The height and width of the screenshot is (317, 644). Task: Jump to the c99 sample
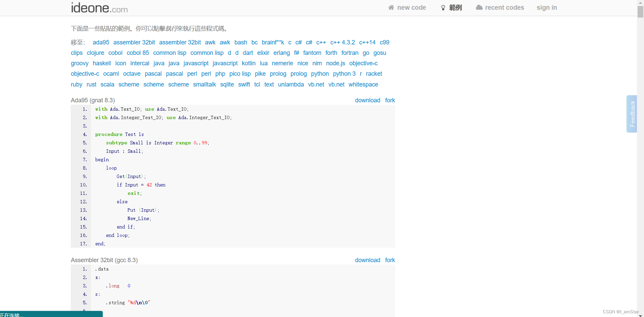pyautogui.click(x=384, y=42)
